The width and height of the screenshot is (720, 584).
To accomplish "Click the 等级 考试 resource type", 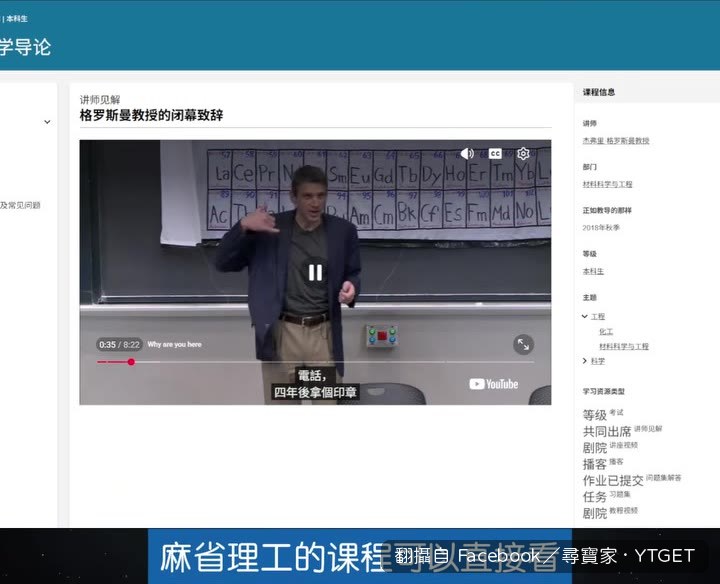I will 603,415.
